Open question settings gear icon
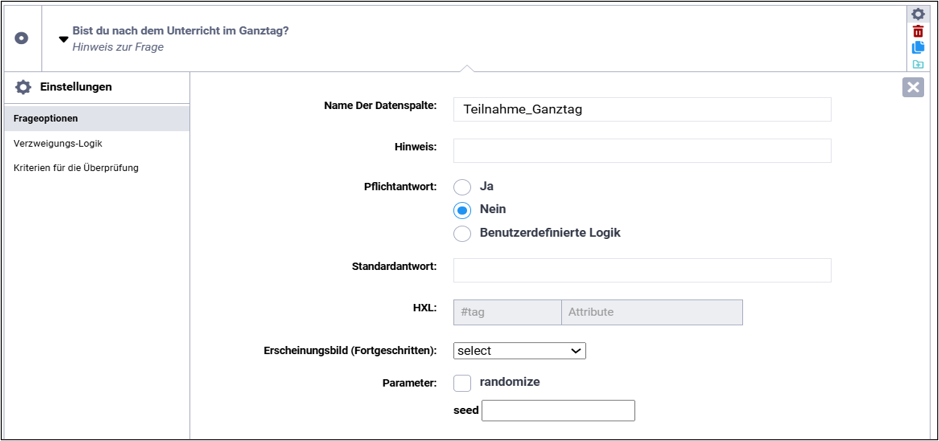This screenshot has width=939, height=441. [x=918, y=14]
